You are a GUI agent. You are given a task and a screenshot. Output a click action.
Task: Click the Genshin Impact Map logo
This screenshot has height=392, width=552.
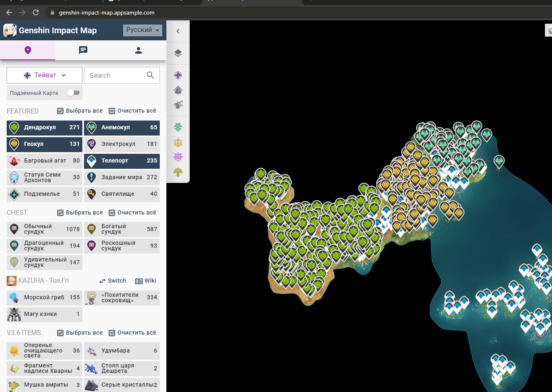point(10,30)
